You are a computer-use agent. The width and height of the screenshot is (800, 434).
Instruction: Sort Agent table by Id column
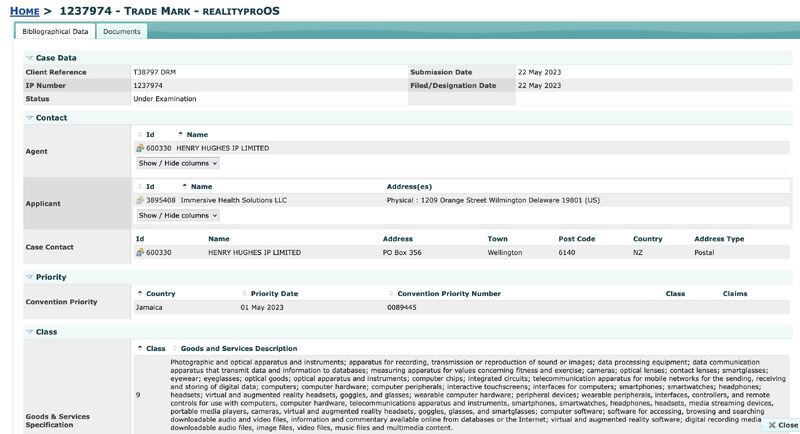click(x=149, y=134)
